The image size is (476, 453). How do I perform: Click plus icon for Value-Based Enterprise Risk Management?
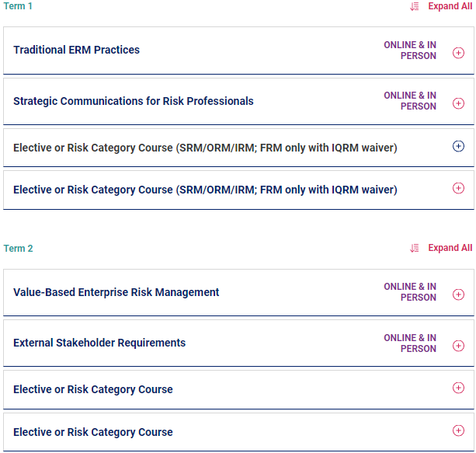pyautogui.click(x=458, y=294)
